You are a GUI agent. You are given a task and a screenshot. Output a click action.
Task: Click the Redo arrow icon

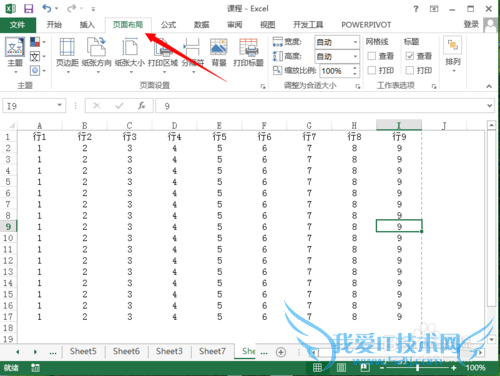point(71,8)
